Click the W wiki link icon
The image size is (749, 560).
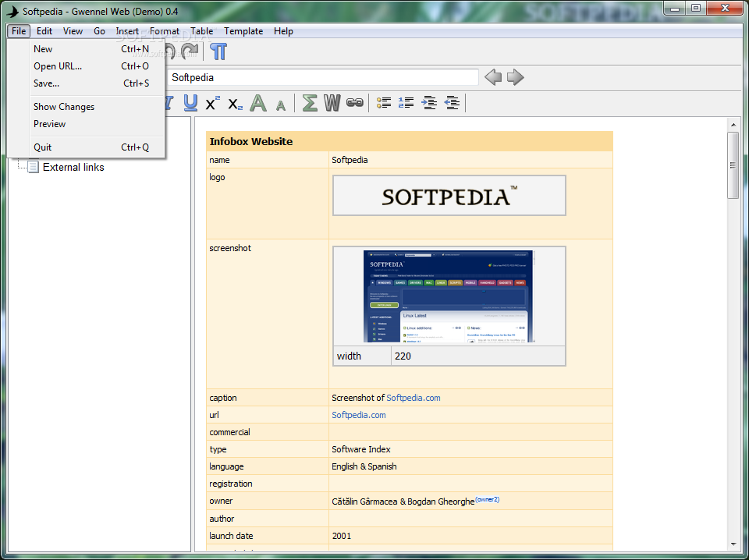tap(332, 103)
